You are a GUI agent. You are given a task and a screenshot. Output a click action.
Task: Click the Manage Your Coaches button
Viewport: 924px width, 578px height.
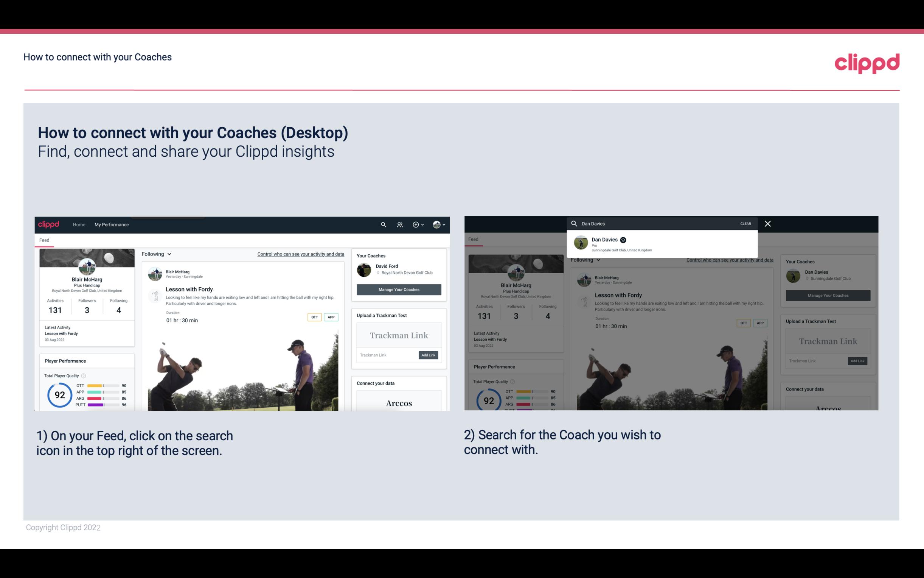[398, 289]
